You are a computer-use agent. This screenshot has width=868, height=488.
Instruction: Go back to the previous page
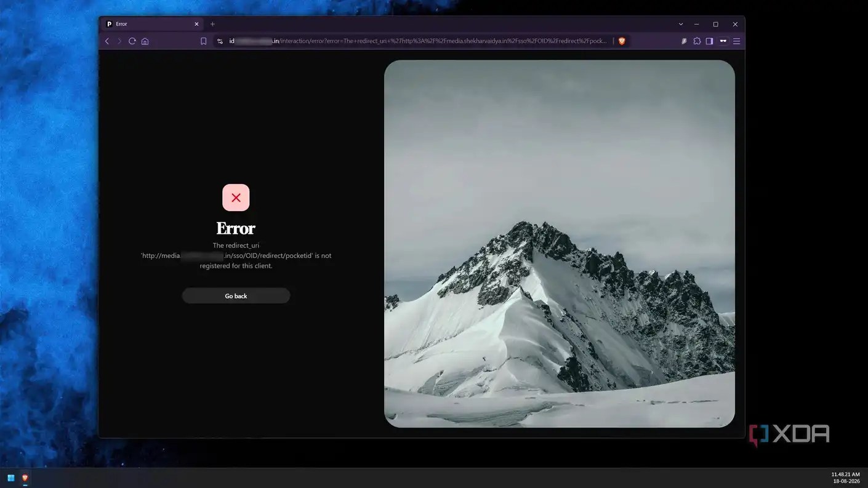point(107,41)
